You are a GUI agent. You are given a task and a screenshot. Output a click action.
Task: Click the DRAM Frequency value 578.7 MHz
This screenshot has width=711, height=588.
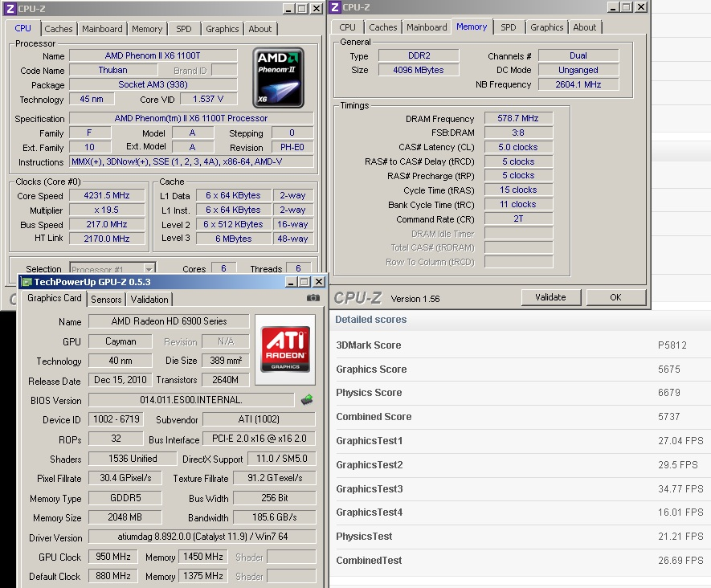coord(518,118)
